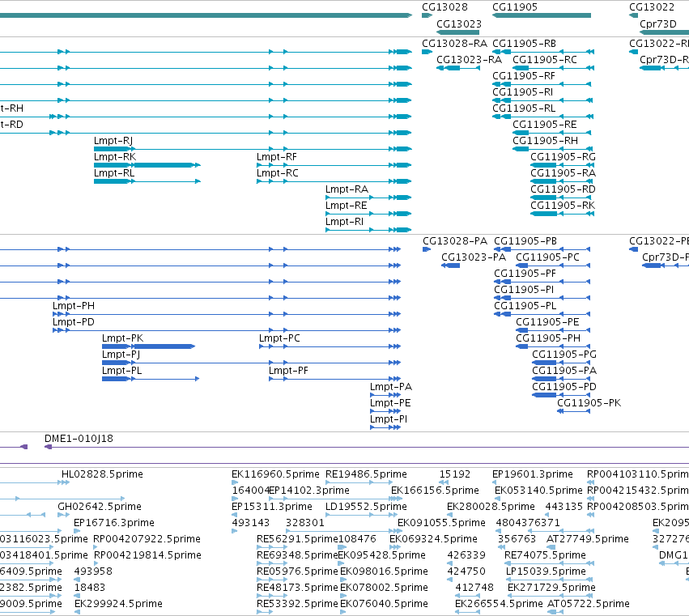The width and height of the screenshot is (689, 616).
Task: Open EST label LD19552.5prime
Action: pyautogui.click(x=366, y=507)
